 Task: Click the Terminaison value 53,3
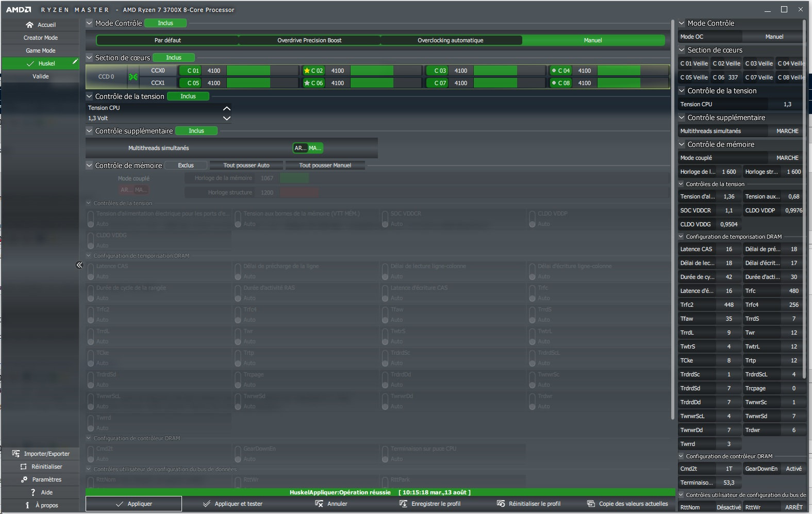(729, 483)
